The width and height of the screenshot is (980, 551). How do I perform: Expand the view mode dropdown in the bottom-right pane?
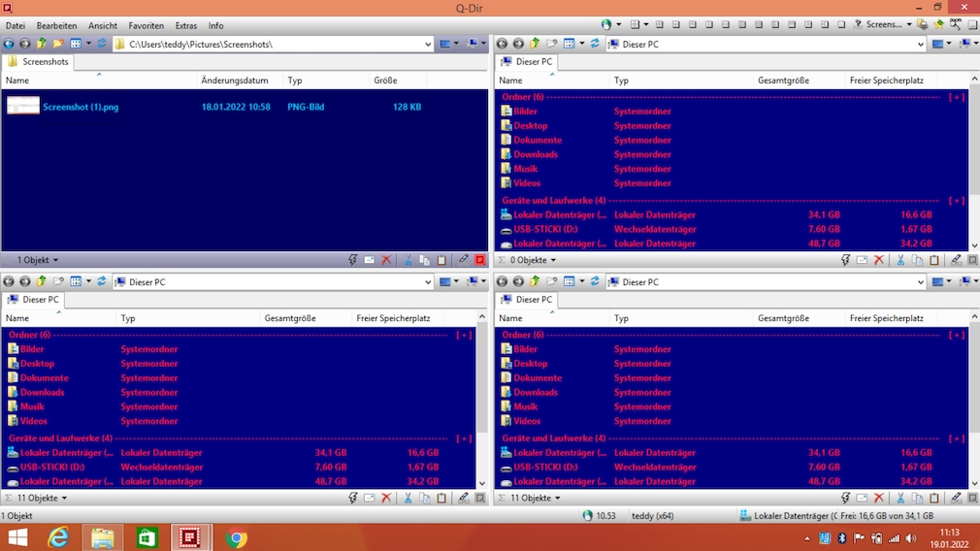pyautogui.click(x=581, y=281)
